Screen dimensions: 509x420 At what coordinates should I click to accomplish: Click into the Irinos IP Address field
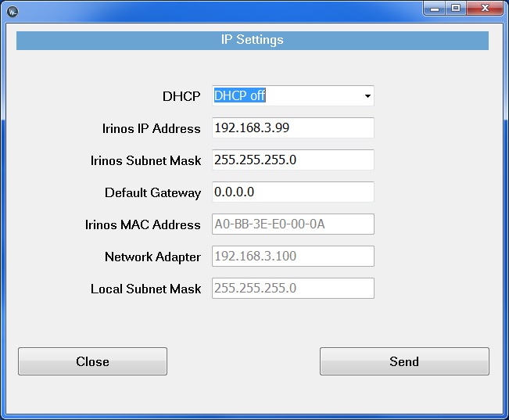pyautogui.click(x=292, y=127)
